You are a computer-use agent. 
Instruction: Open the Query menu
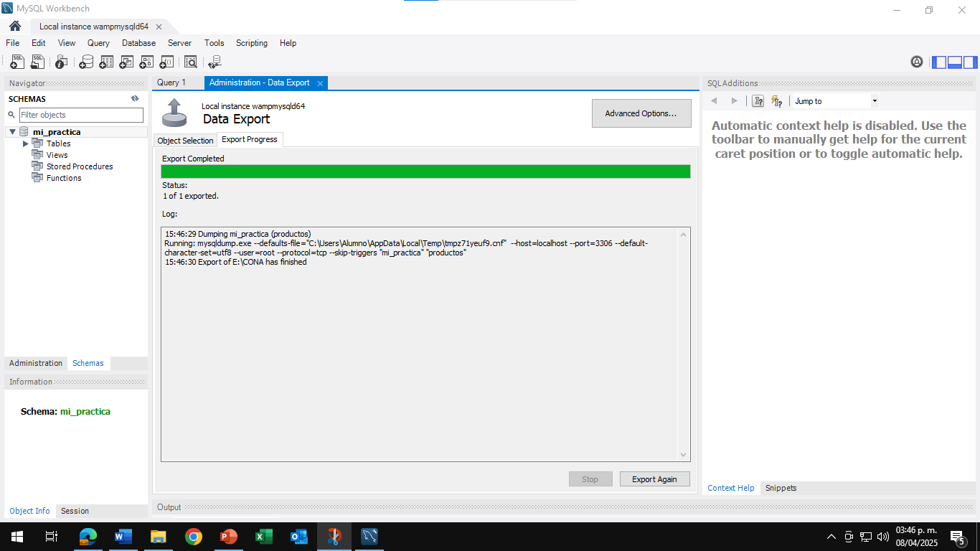tap(99, 43)
